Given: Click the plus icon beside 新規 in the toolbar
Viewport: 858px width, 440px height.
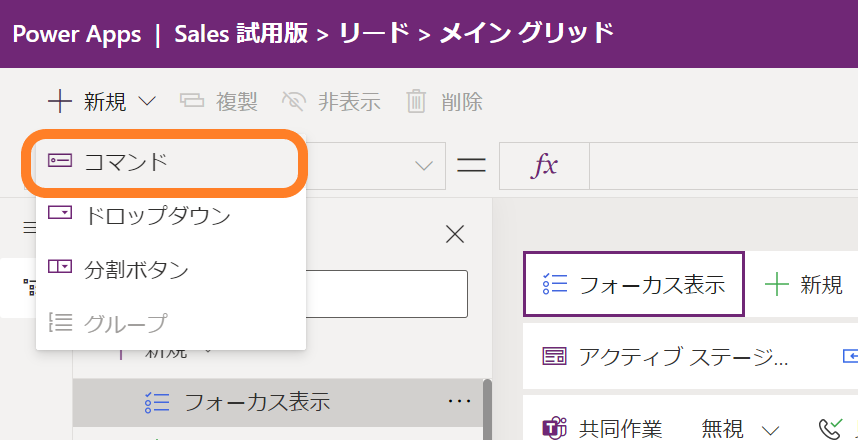Looking at the screenshot, I should coord(60,102).
